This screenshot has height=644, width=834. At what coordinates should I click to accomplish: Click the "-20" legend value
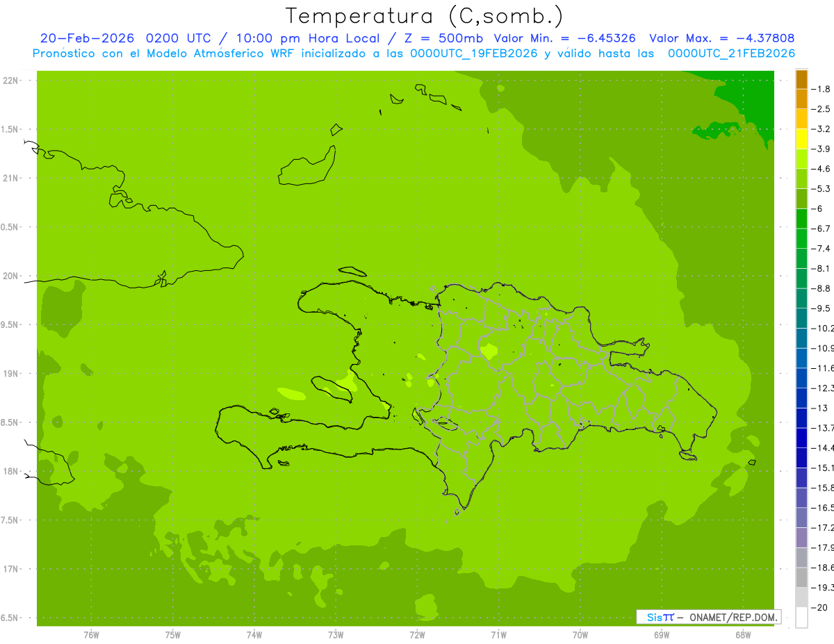[819, 607]
